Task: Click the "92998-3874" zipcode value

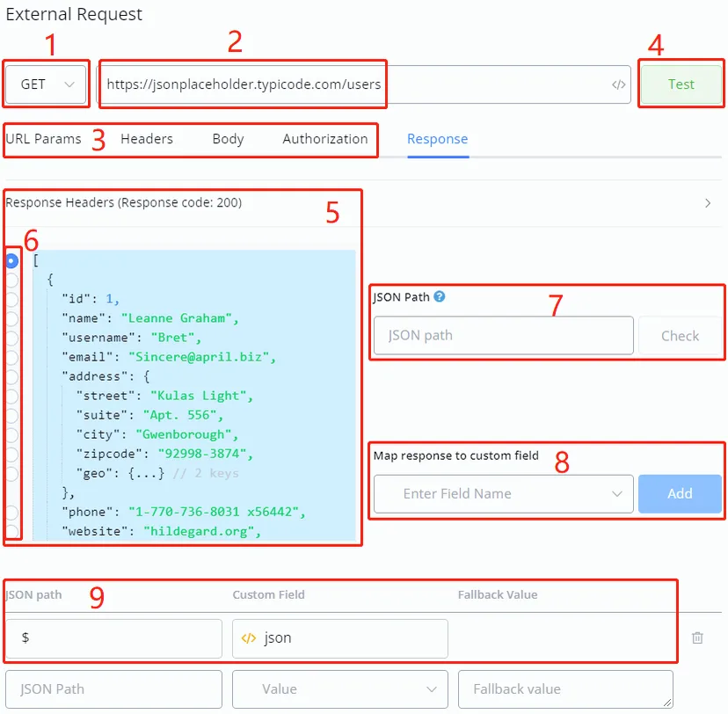Action: [202, 454]
